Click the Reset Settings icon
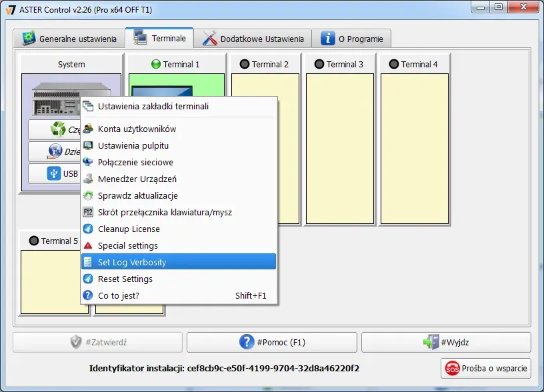Image resolution: width=544 pixels, height=392 pixels. (x=88, y=279)
